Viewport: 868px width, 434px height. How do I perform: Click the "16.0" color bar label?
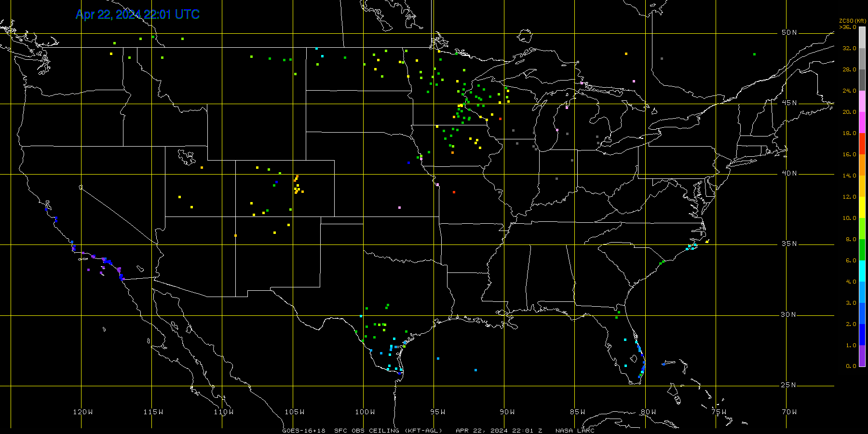(x=850, y=154)
